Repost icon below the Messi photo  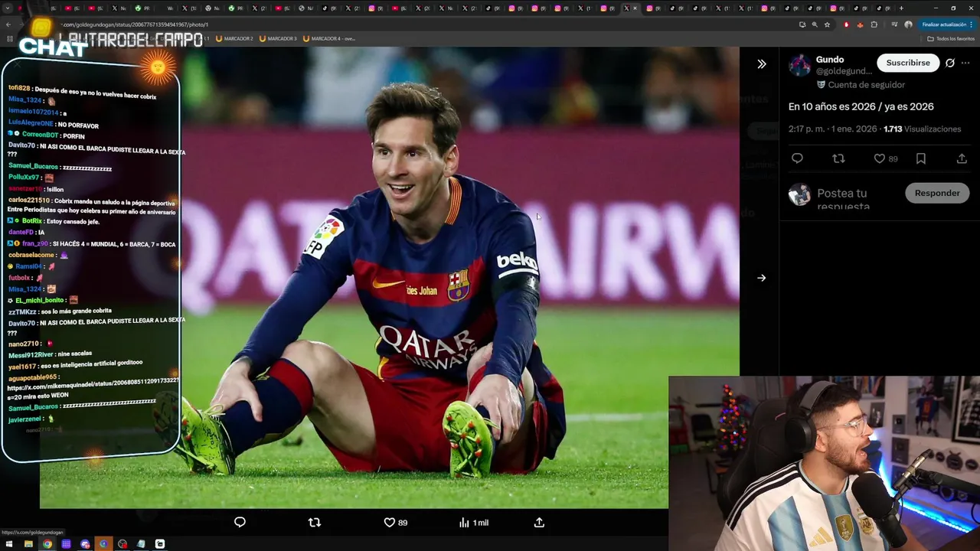pyautogui.click(x=314, y=522)
